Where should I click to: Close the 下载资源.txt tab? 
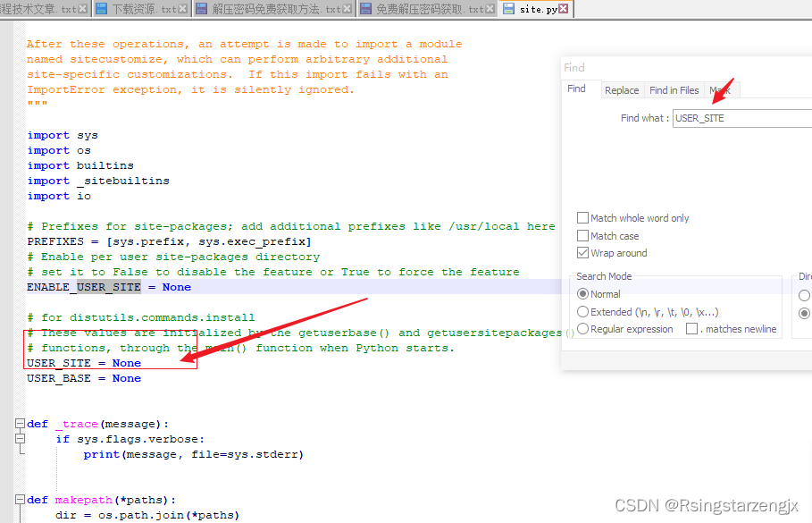click(183, 9)
